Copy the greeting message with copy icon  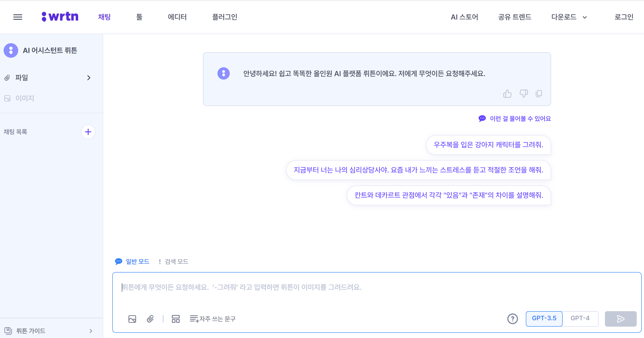pyautogui.click(x=539, y=94)
